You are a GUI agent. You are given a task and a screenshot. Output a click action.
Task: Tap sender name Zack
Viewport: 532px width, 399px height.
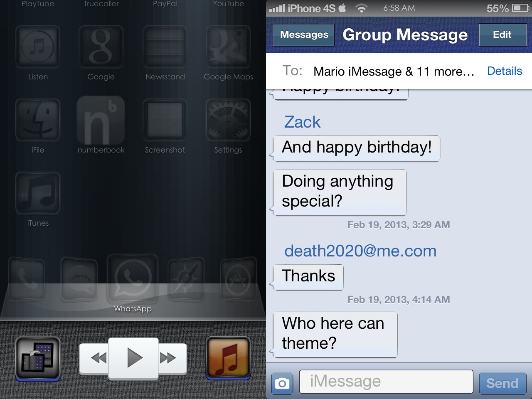click(x=302, y=122)
